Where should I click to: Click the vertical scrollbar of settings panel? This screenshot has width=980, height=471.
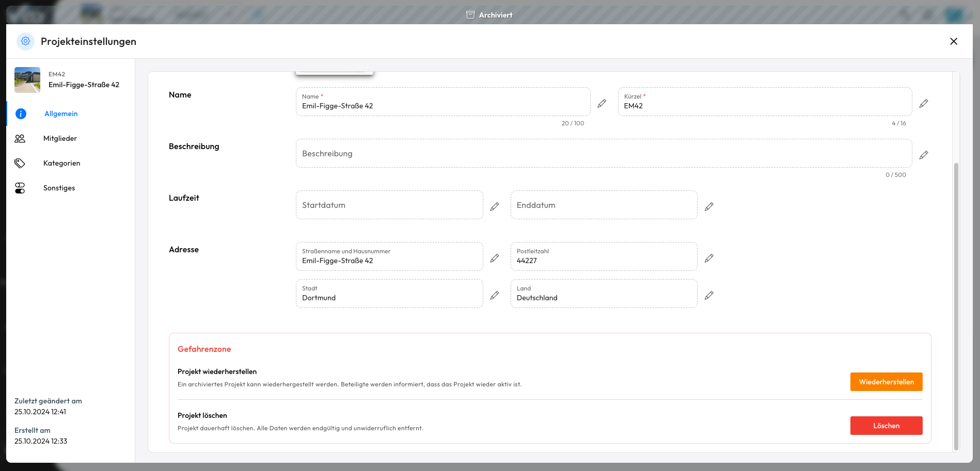click(956, 304)
